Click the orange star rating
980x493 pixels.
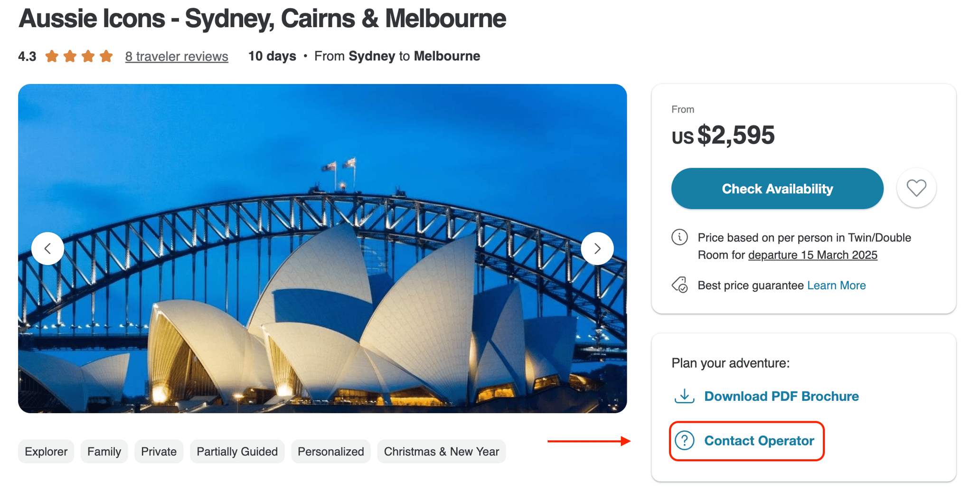pyautogui.click(x=79, y=57)
